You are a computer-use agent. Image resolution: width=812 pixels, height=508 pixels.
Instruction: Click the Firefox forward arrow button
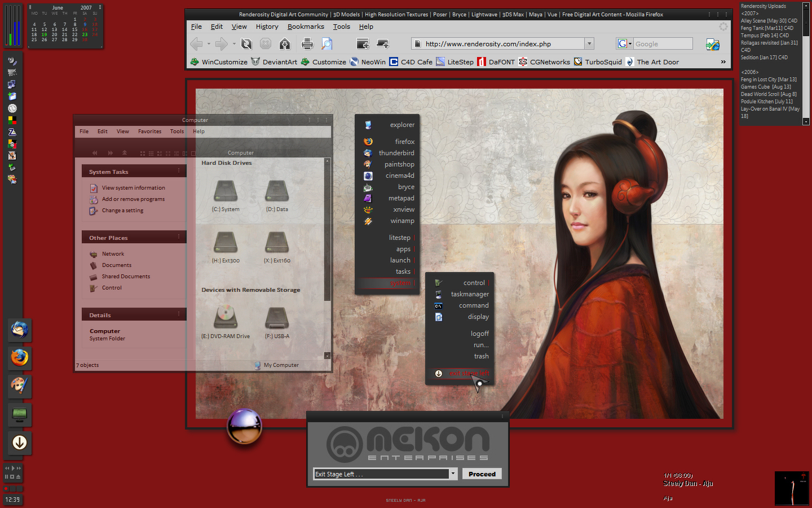221,43
